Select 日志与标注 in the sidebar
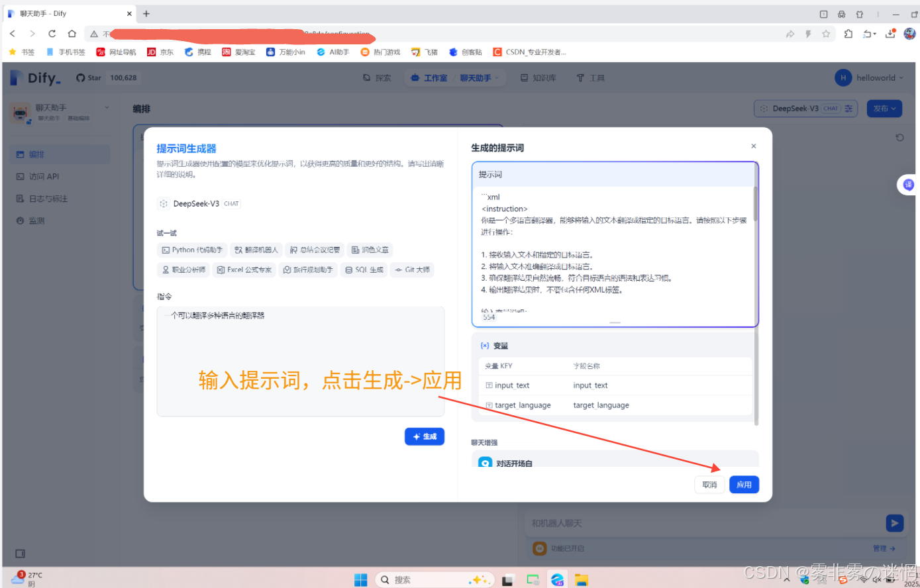This screenshot has height=588, width=920. (x=60, y=199)
